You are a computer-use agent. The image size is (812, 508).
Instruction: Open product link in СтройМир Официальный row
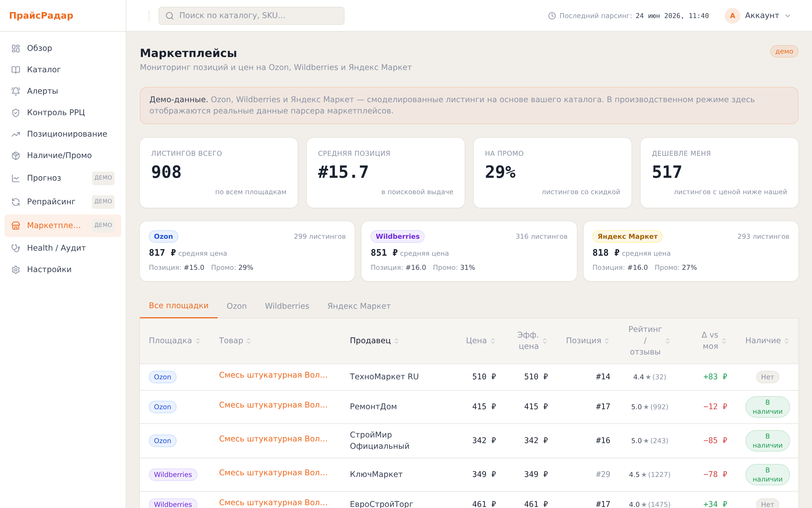click(x=273, y=439)
